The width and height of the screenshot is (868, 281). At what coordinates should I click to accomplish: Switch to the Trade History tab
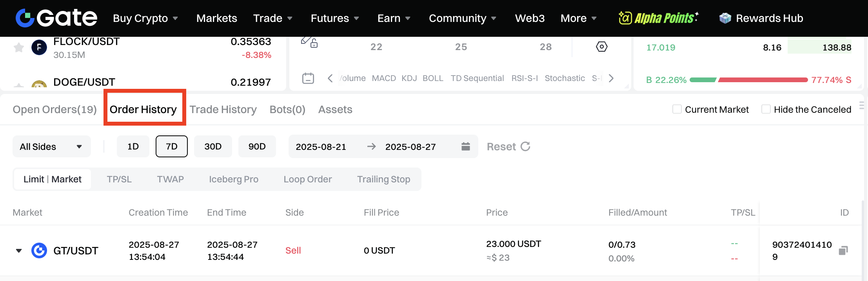223,110
